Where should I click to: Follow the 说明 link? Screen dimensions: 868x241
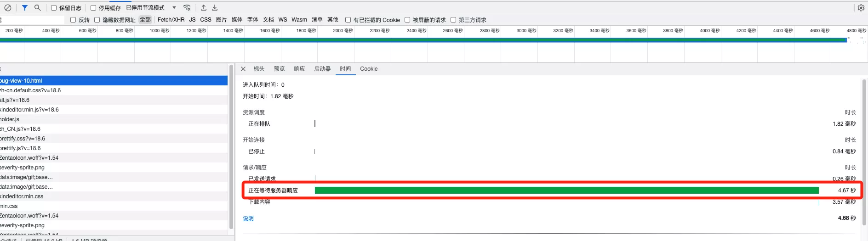[x=248, y=219]
